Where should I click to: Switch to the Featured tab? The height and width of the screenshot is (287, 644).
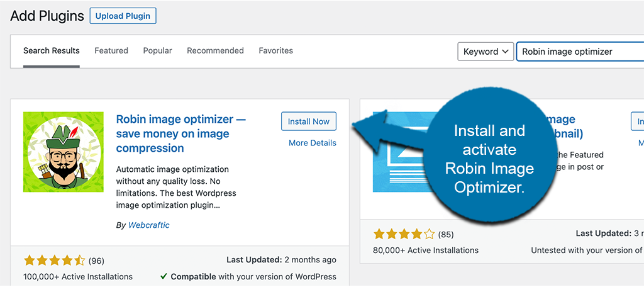pyautogui.click(x=111, y=50)
